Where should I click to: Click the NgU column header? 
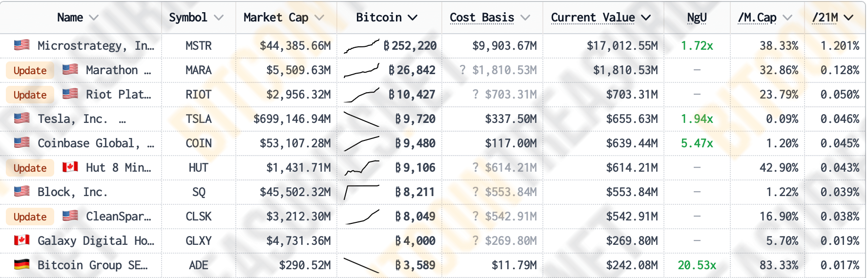click(x=697, y=18)
